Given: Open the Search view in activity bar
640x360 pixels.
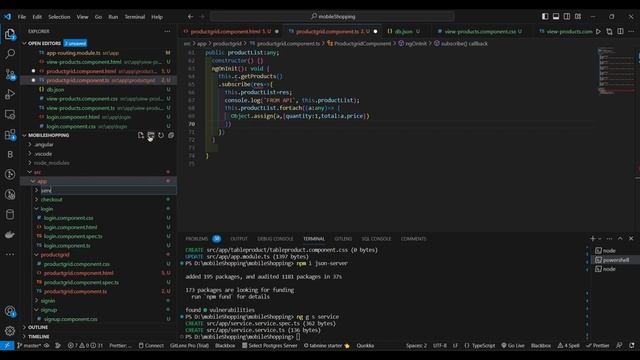Looking at the screenshot, I should coord(10,54).
